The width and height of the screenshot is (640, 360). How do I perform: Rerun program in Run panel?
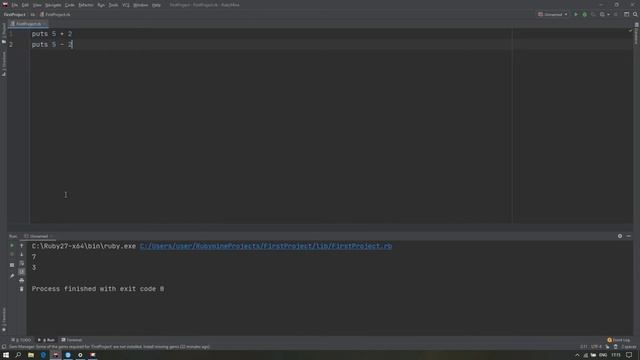pos(12,246)
